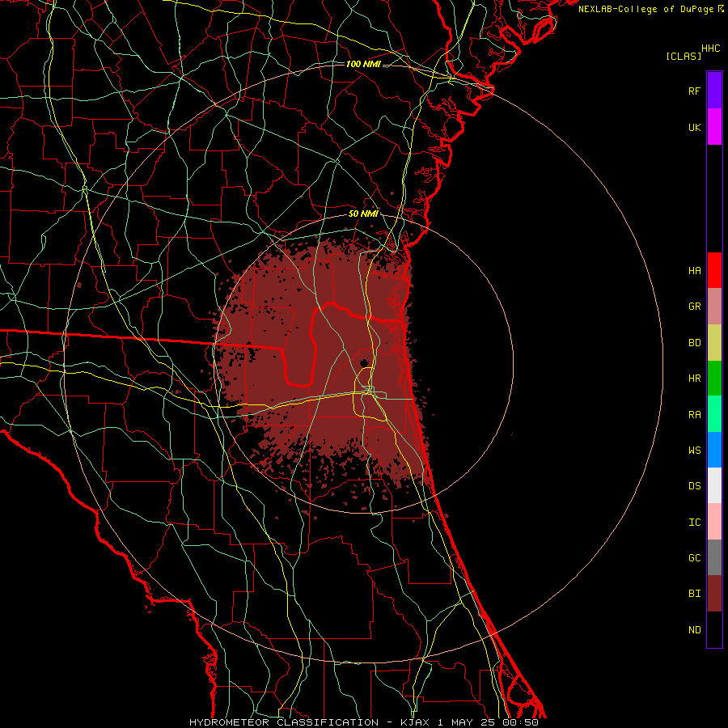
Task: Click the GR legend label
Action: tap(694, 307)
